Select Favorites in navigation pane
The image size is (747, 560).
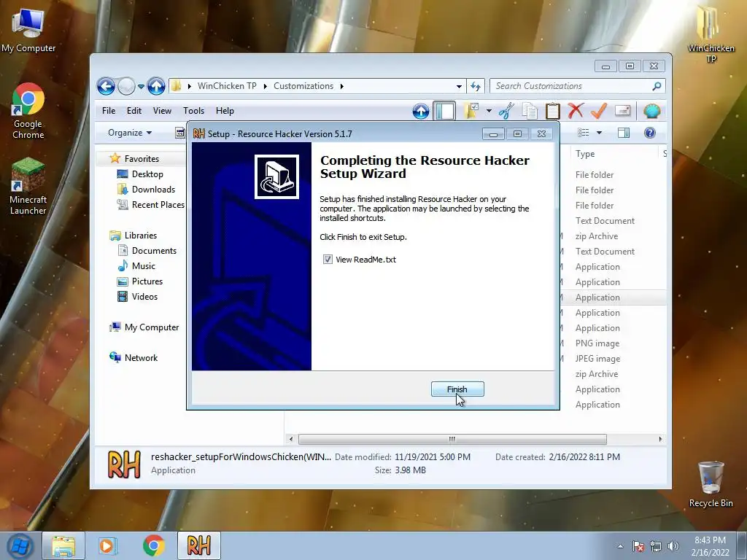142,158
